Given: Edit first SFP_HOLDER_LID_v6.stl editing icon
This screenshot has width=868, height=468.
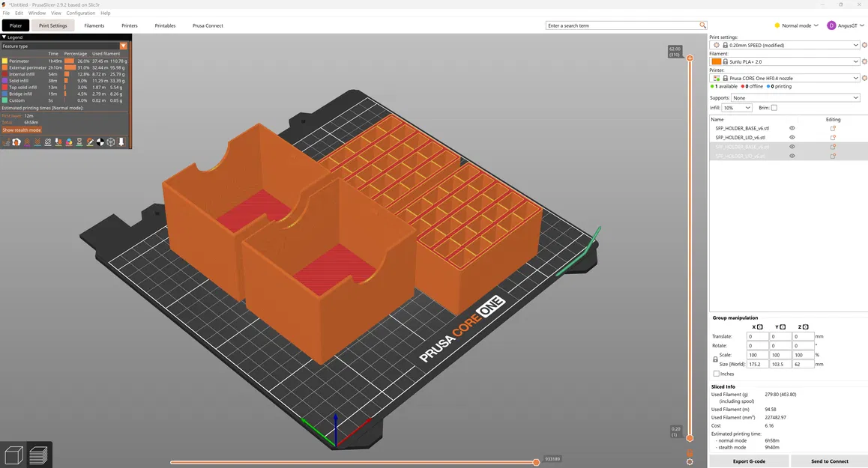Looking at the screenshot, I should [x=833, y=137].
